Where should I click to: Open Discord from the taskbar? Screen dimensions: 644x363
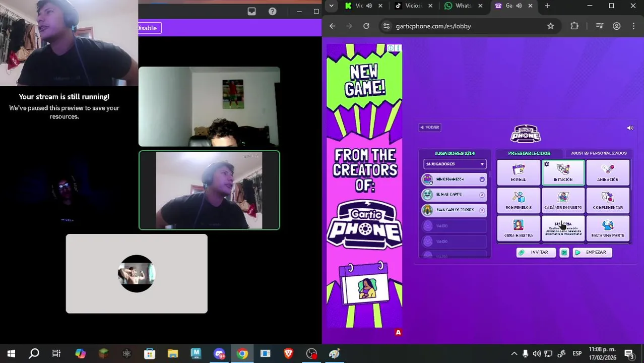coord(219,353)
